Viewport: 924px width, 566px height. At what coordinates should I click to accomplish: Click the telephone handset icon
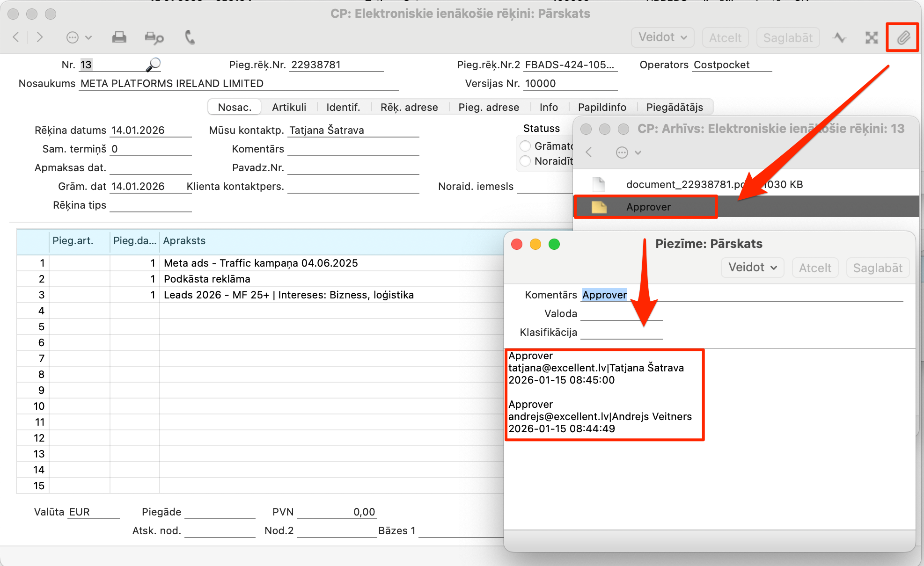(190, 37)
